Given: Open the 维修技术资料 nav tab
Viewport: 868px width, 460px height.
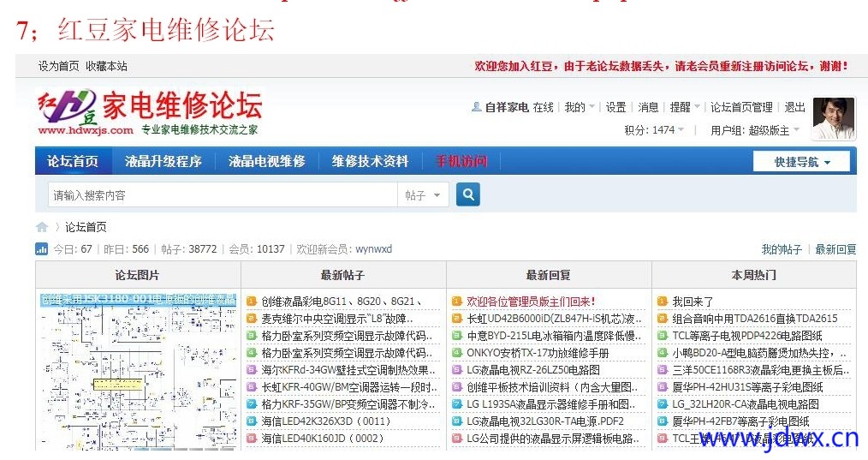Looking at the screenshot, I should [x=370, y=161].
